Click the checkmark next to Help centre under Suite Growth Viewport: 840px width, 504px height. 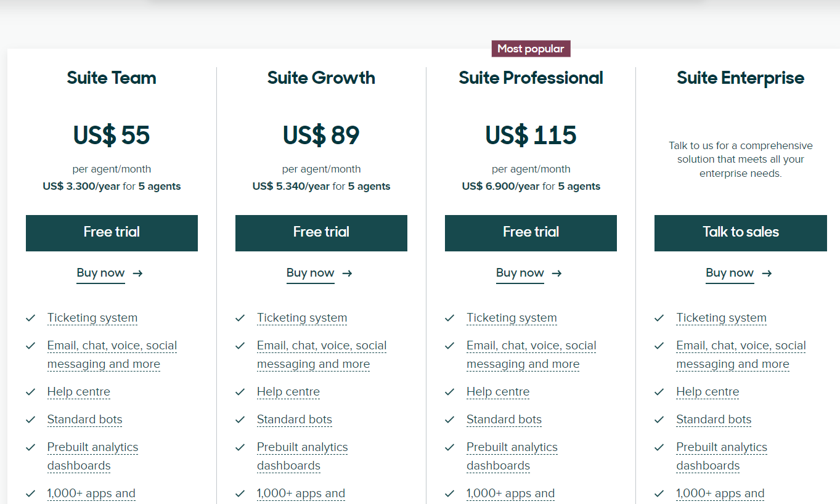[x=240, y=391]
